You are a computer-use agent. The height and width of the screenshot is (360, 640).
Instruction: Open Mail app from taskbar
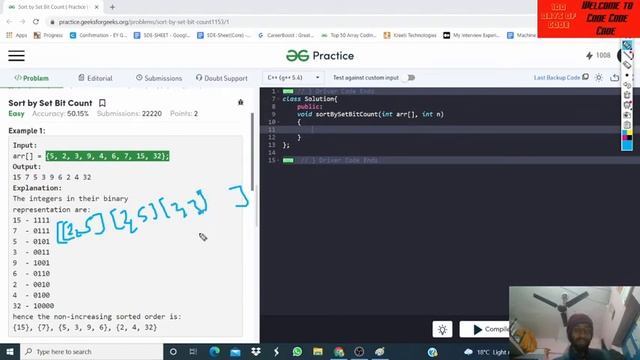[x=235, y=351]
